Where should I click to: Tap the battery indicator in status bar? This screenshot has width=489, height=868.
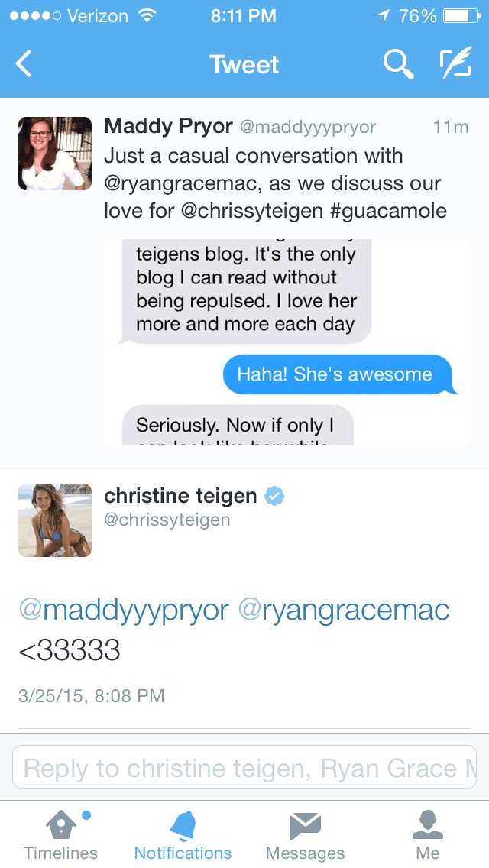point(461,16)
